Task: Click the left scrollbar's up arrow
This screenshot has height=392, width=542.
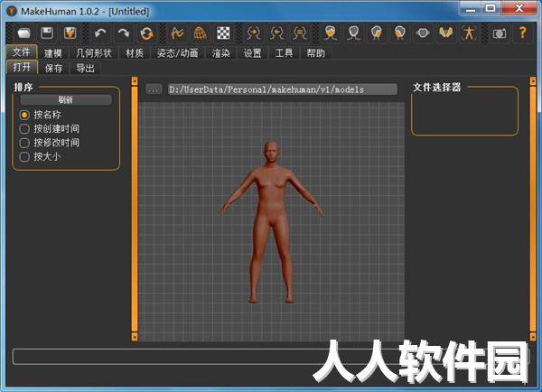Action: click(135, 81)
